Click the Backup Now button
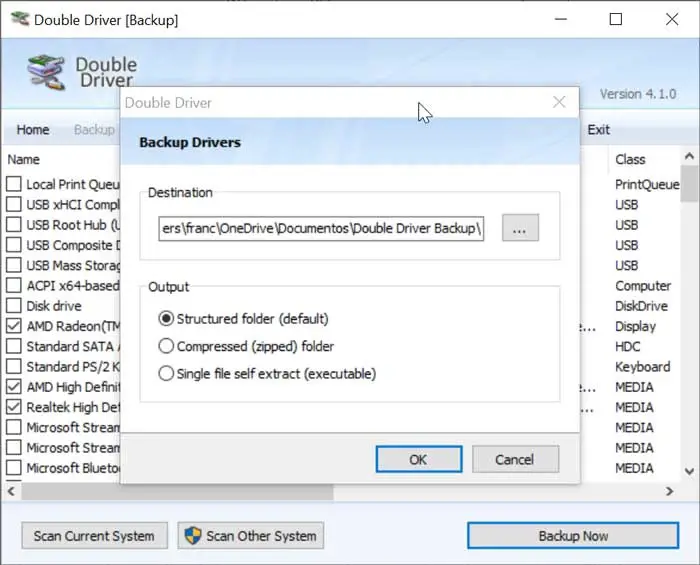Image resolution: width=700 pixels, height=565 pixels. click(573, 536)
